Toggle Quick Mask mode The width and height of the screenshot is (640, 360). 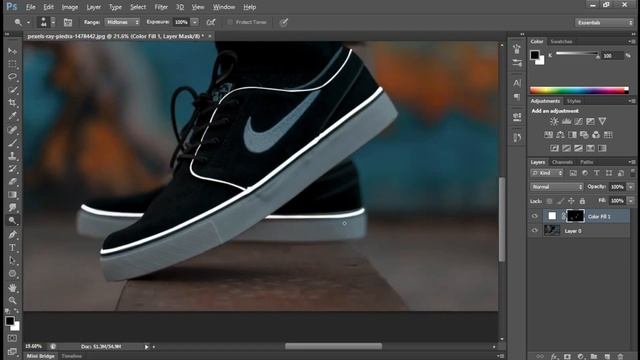point(12,338)
